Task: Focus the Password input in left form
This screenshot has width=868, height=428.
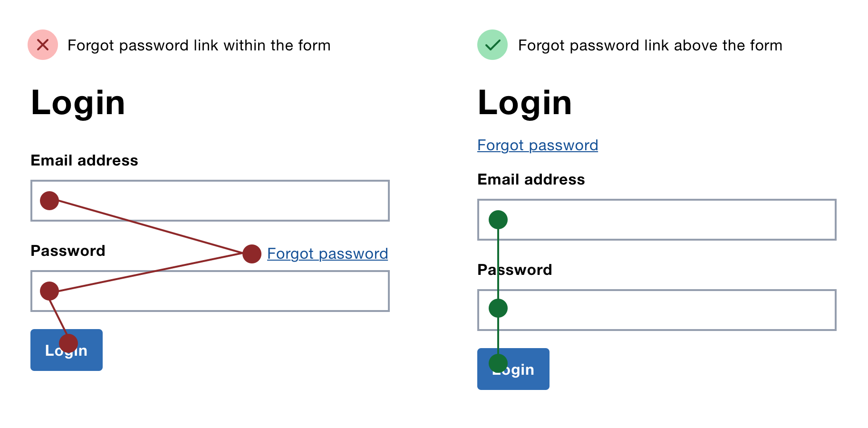Action: [x=210, y=291]
